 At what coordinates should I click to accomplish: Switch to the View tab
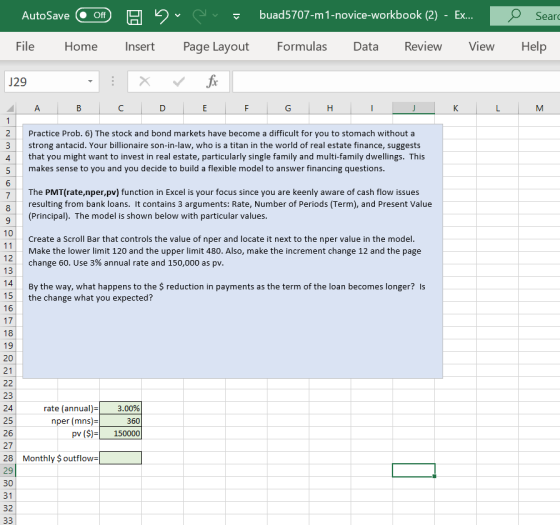tap(481, 46)
